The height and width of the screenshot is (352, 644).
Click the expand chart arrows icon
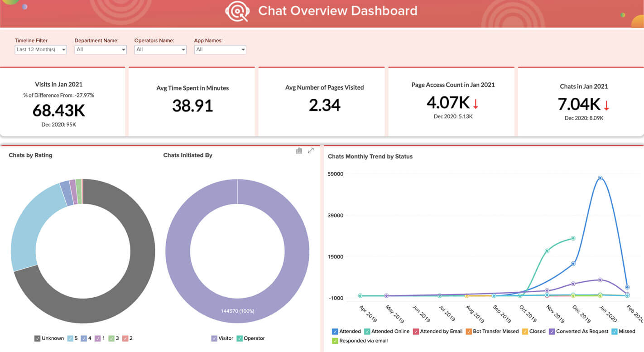(x=311, y=150)
